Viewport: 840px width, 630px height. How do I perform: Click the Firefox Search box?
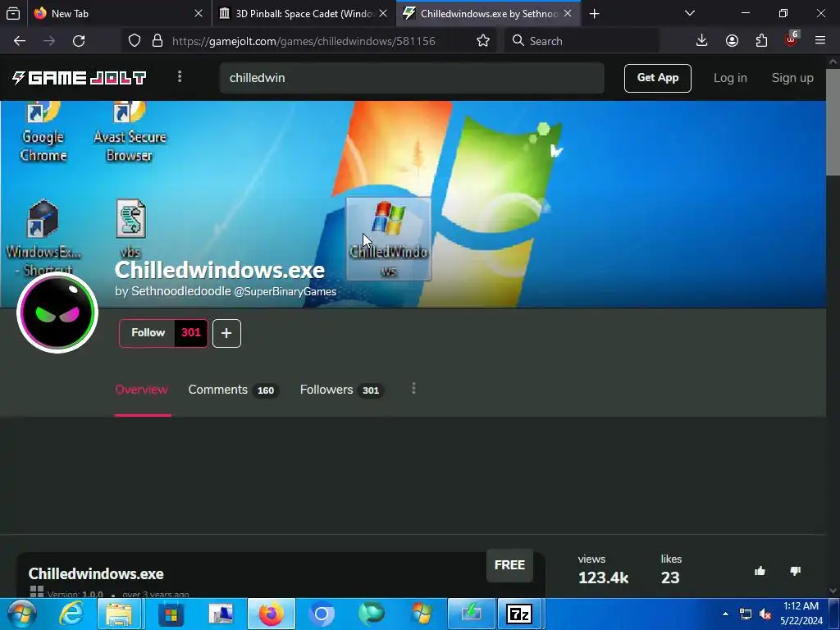tap(582, 41)
